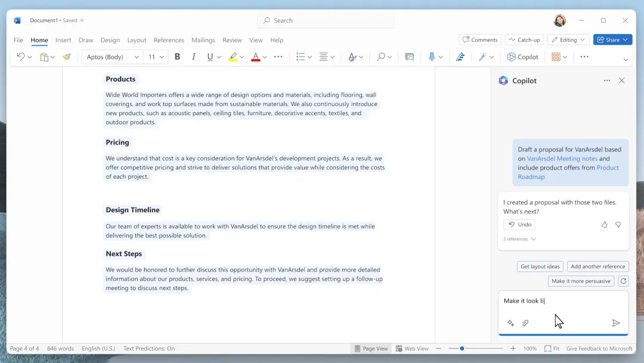Click the zoom slider handle
644x363 pixels.
462,349
